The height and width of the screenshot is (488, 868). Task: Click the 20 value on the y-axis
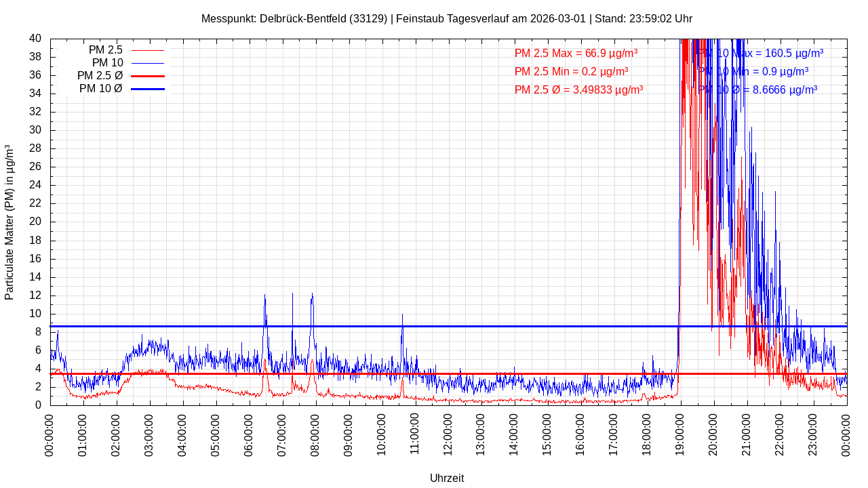(35, 222)
